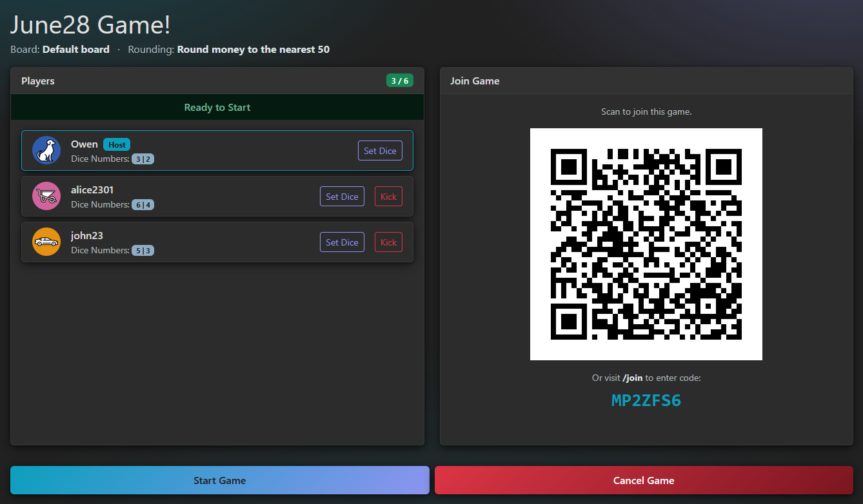Click the Host badge next to Owen
The image size is (863, 504).
click(117, 144)
